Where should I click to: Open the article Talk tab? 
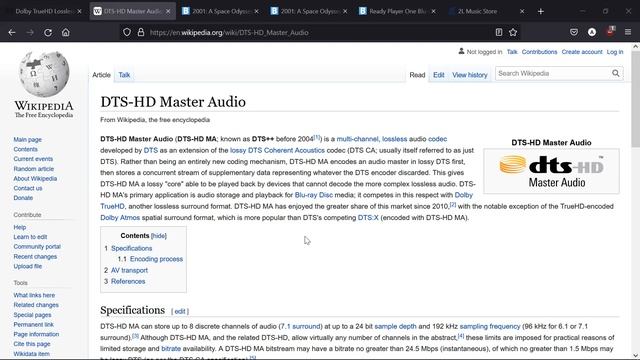124,75
